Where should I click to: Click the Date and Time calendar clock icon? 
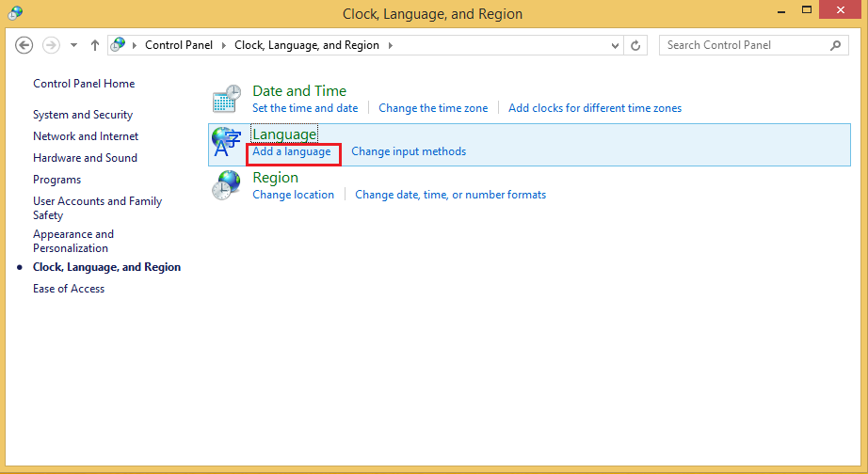pos(226,99)
